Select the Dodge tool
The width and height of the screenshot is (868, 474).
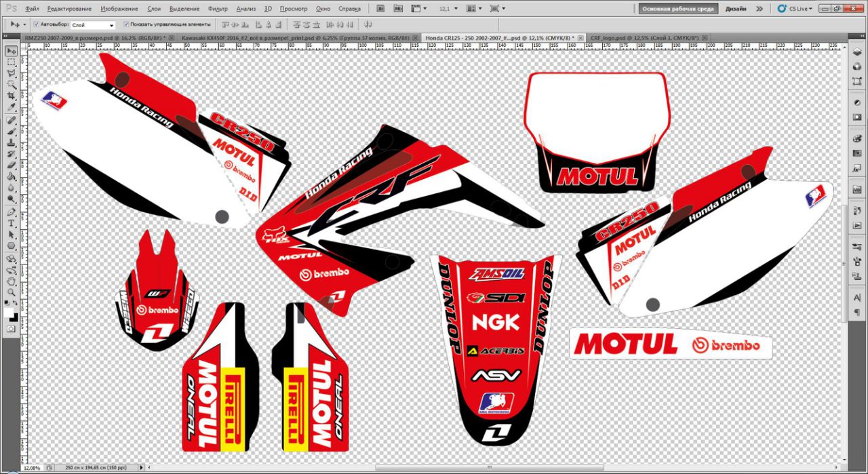[12, 199]
